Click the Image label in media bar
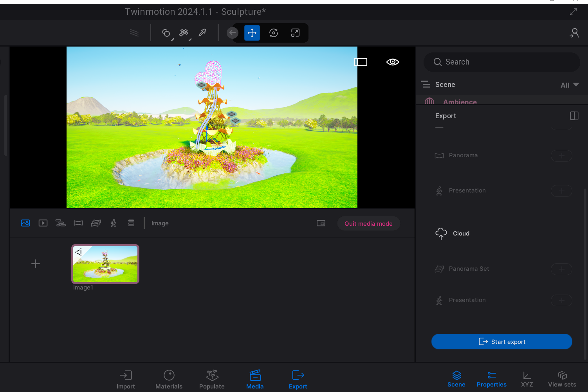588x392 pixels. (160, 223)
